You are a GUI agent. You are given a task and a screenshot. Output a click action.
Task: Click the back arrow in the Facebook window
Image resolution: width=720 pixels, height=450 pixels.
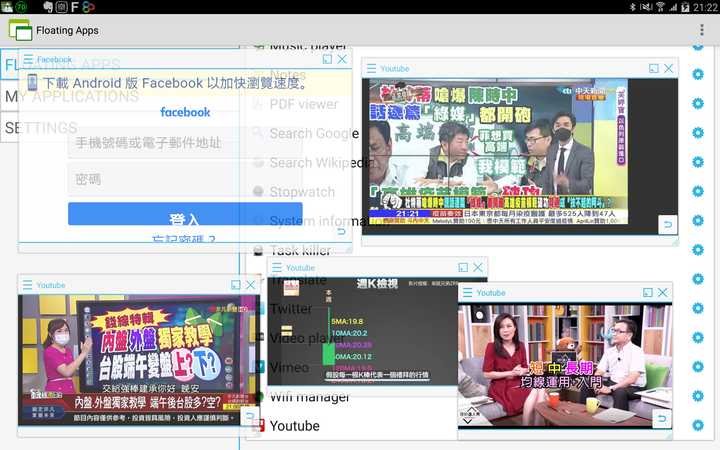click(x=341, y=231)
